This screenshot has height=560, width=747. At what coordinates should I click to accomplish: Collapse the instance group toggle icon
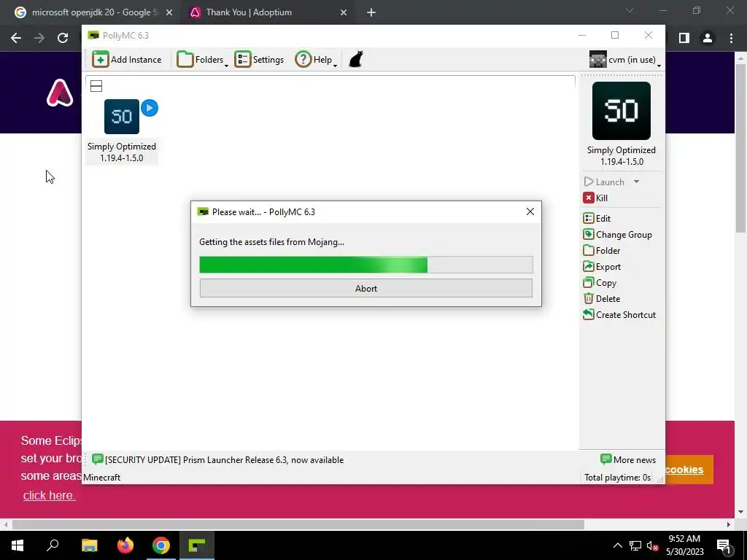point(96,86)
